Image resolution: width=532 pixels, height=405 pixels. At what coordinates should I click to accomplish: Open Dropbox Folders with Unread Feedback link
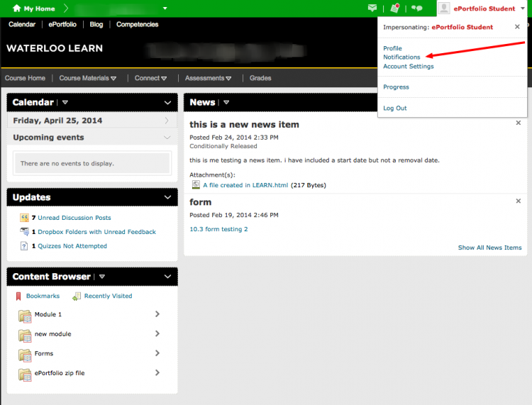pos(96,232)
